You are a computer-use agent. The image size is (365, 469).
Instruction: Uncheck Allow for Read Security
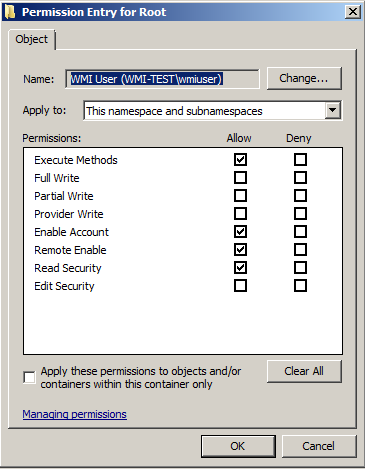pyautogui.click(x=240, y=268)
